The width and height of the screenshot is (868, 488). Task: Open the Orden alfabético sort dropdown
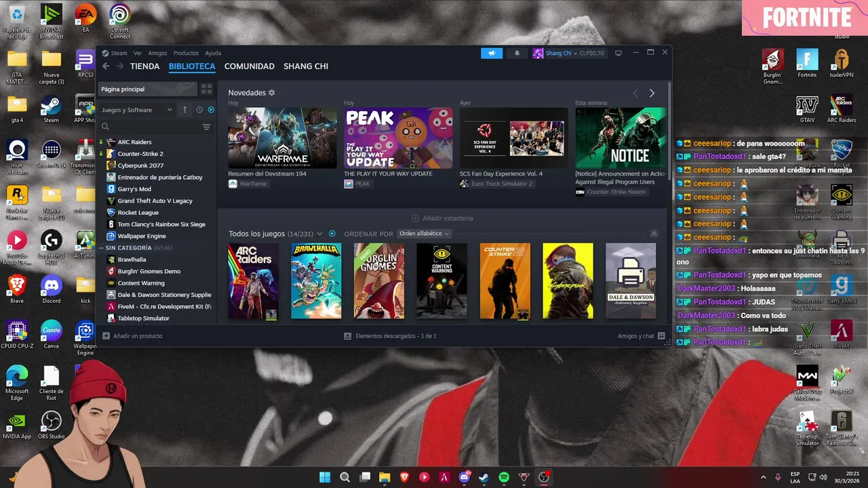click(425, 234)
